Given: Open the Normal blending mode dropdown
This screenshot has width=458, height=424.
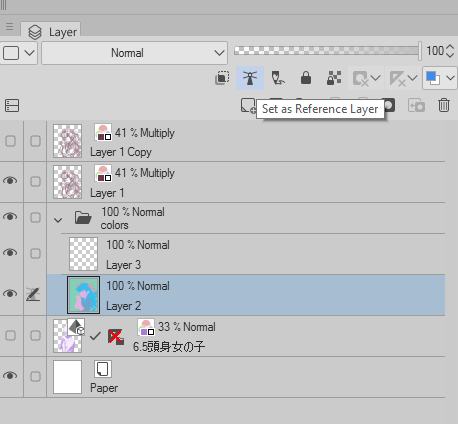Looking at the screenshot, I should [134, 53].
